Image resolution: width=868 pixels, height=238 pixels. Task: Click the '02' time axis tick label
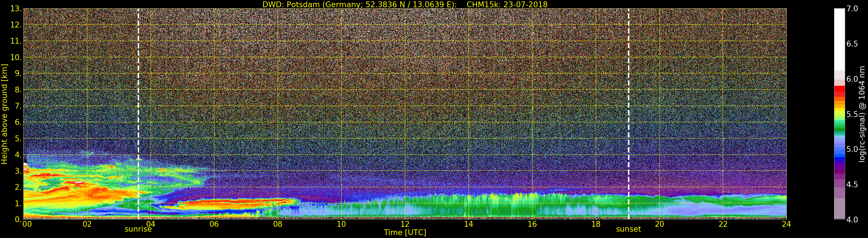pyautogui.click(x=87, y=224)
